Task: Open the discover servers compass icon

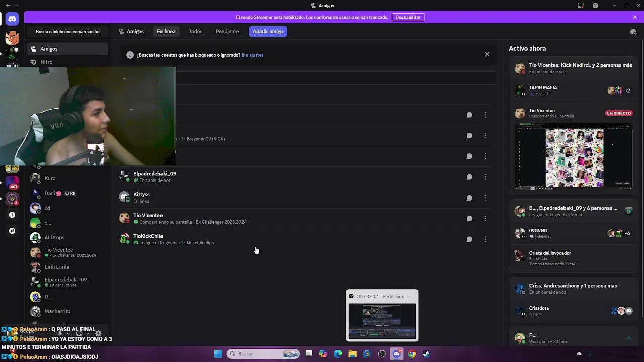Action: (12, 231)
